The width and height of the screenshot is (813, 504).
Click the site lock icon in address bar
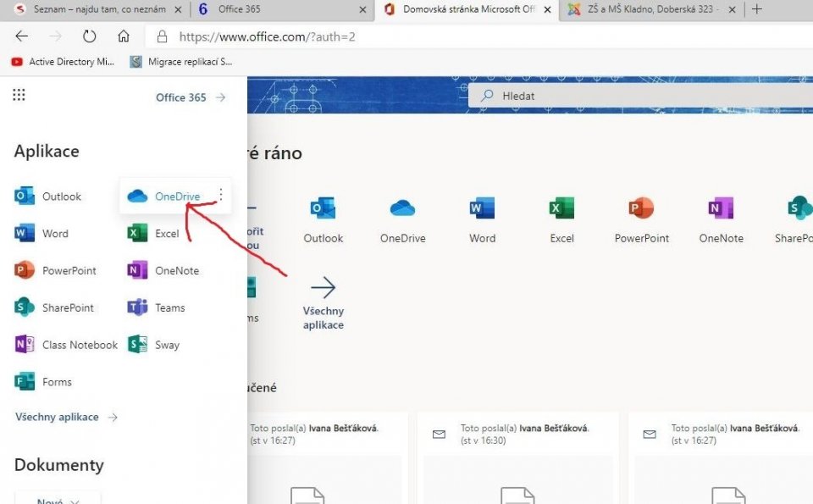tap(163, 36)
